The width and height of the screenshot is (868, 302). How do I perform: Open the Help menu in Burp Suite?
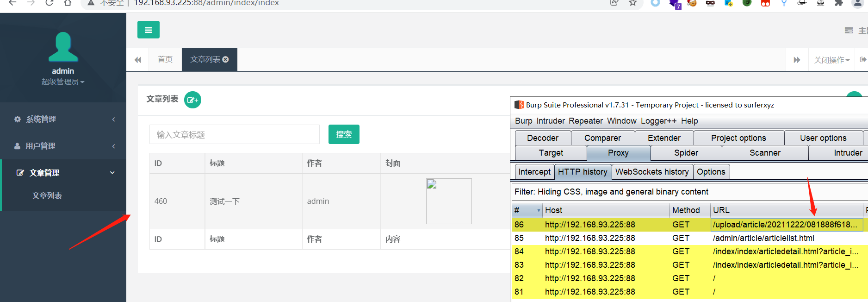tap(689, 121)
